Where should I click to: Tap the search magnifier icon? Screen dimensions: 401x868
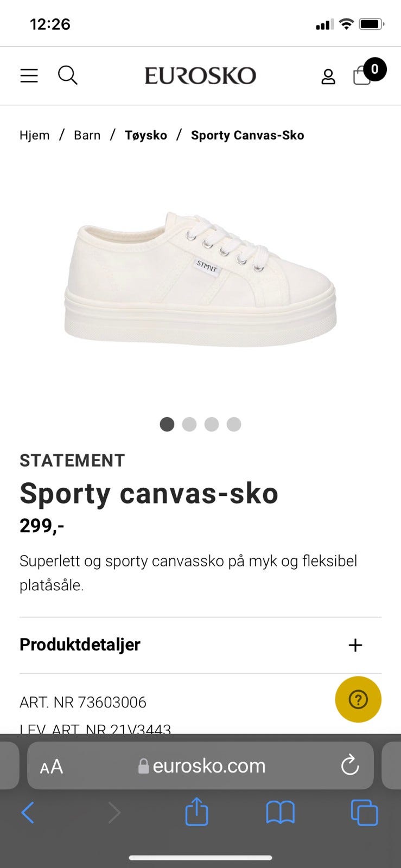[x=68, y=75]
